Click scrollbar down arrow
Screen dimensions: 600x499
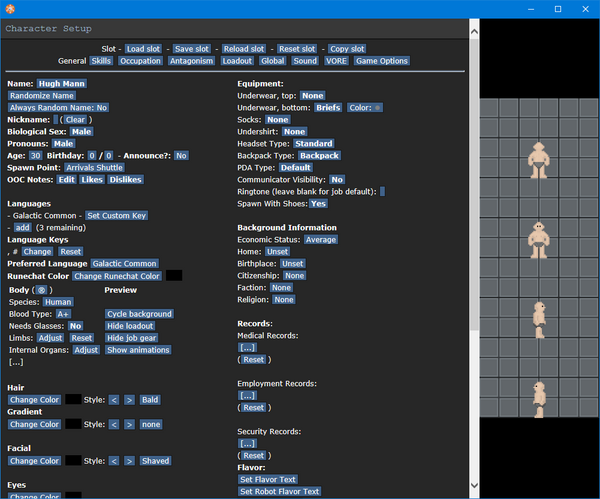tap(474, 486)
